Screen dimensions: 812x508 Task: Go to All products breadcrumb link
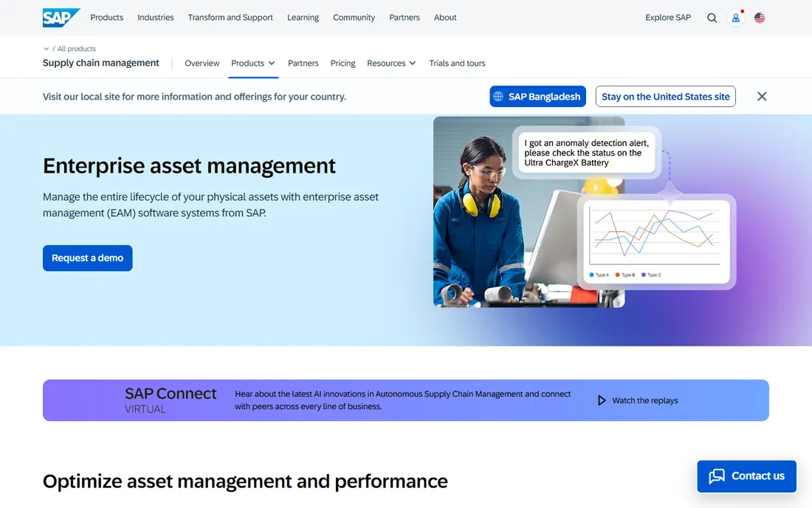pyautogui.click(x=76, y=49)
